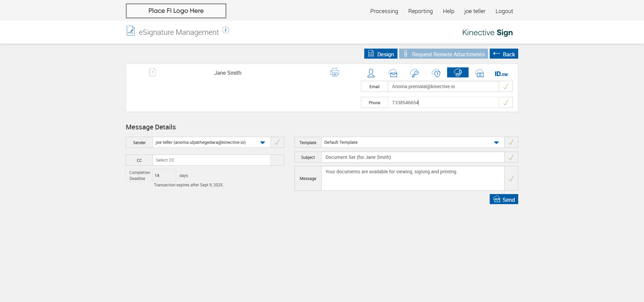Open the Select CC dropdown

211,160
